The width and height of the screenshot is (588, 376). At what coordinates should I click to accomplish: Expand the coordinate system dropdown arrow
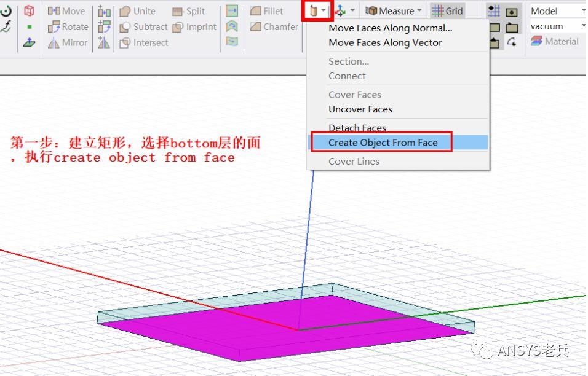click(x=352, y=10)
